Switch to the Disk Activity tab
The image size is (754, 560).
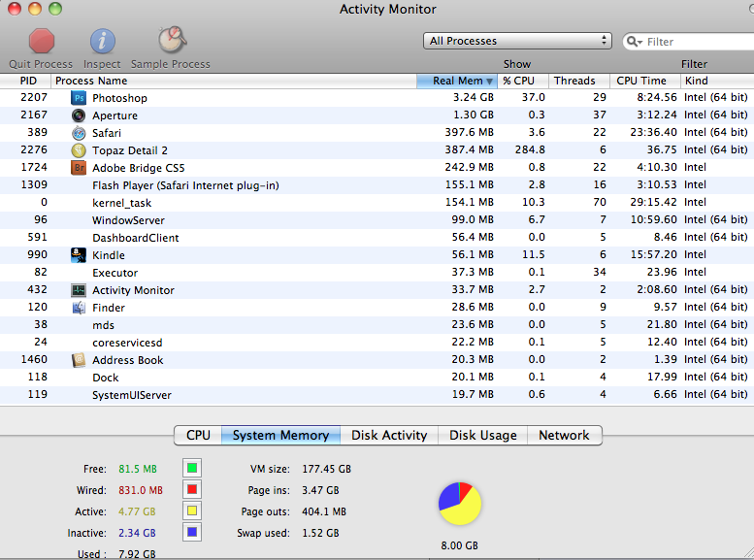pyautogui.click(x=389, y=436)
